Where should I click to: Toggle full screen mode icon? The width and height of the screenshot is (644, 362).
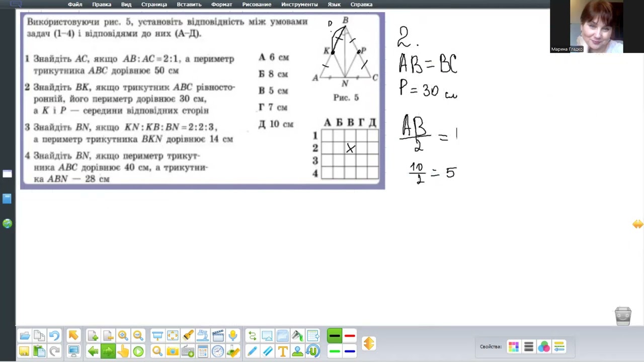click(x=172, y=335)
